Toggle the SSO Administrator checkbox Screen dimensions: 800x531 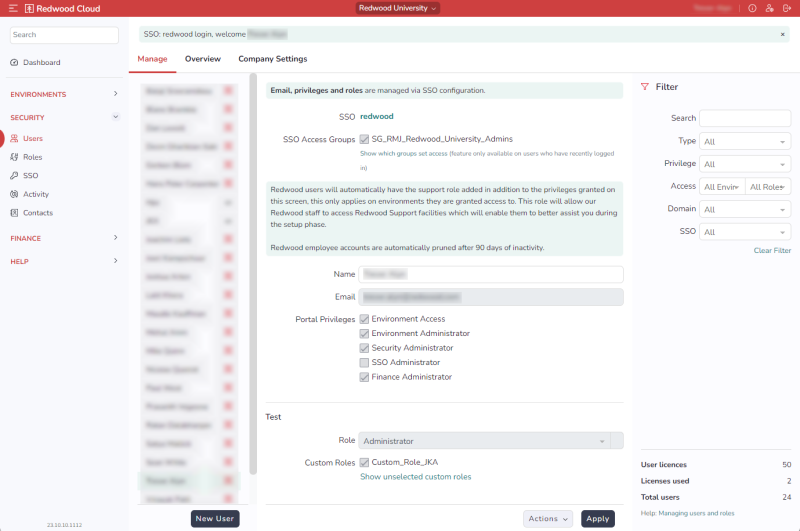364,362
